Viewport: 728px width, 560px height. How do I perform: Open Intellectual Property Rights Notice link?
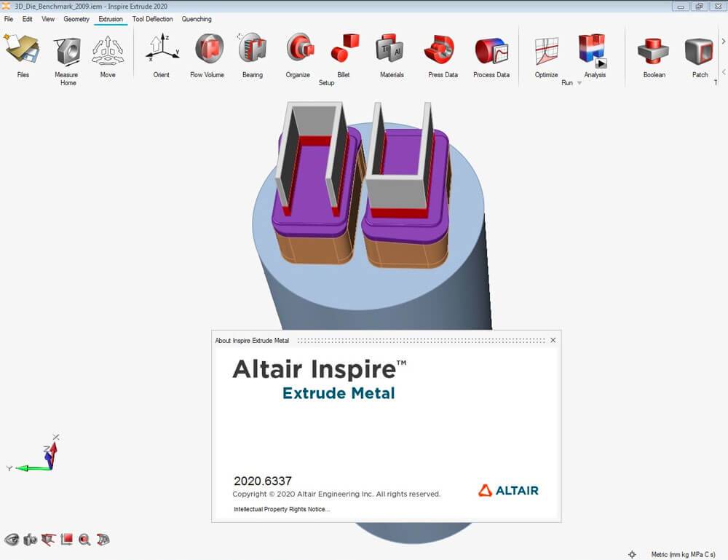point(282,509)
